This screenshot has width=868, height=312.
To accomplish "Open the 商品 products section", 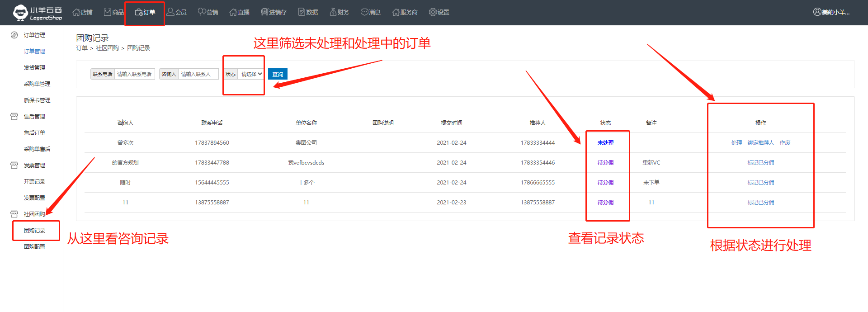I will pyautogui.click(x=114, y=12).
